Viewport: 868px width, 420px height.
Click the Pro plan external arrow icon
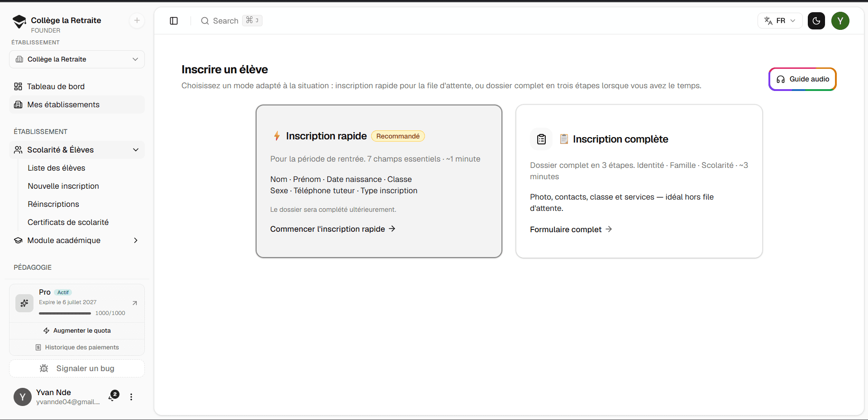click(134, 303)
